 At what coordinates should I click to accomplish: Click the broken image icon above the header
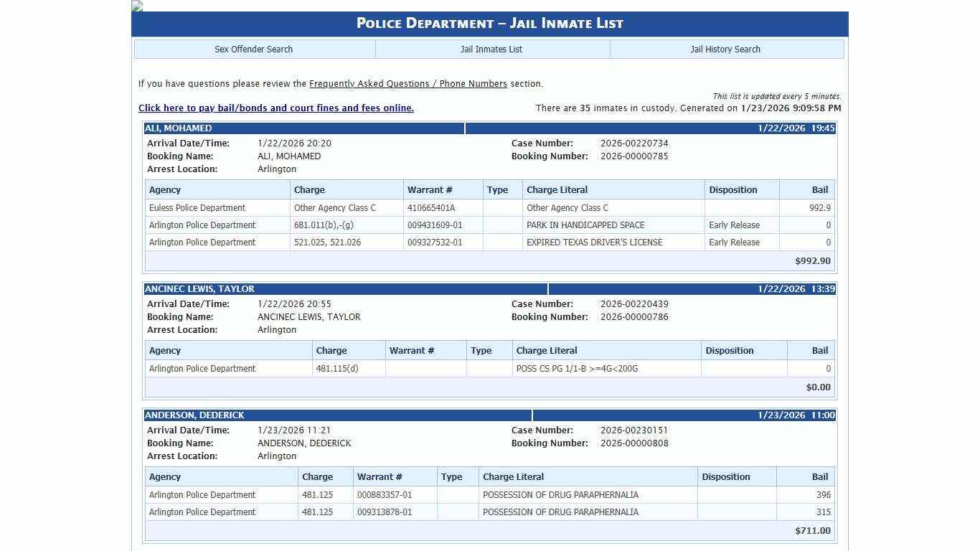(x=137, y=6)
